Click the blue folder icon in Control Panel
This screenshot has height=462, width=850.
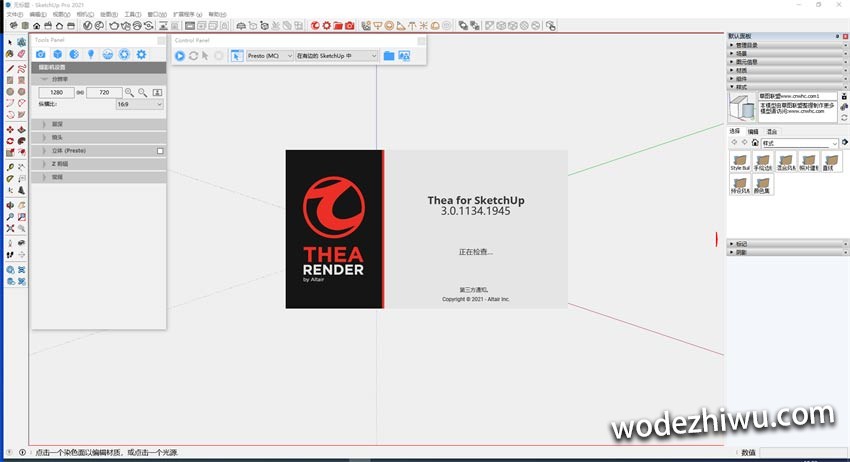click(x=389, y=56)
